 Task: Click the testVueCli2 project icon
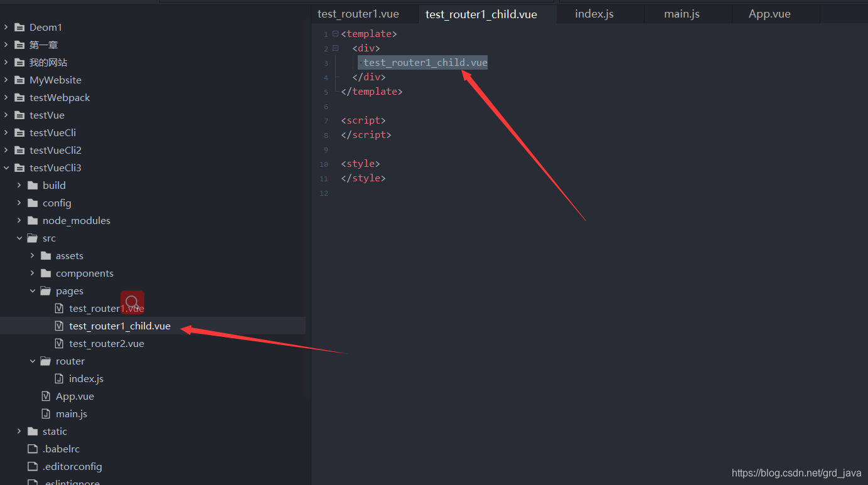click(19, 150)
